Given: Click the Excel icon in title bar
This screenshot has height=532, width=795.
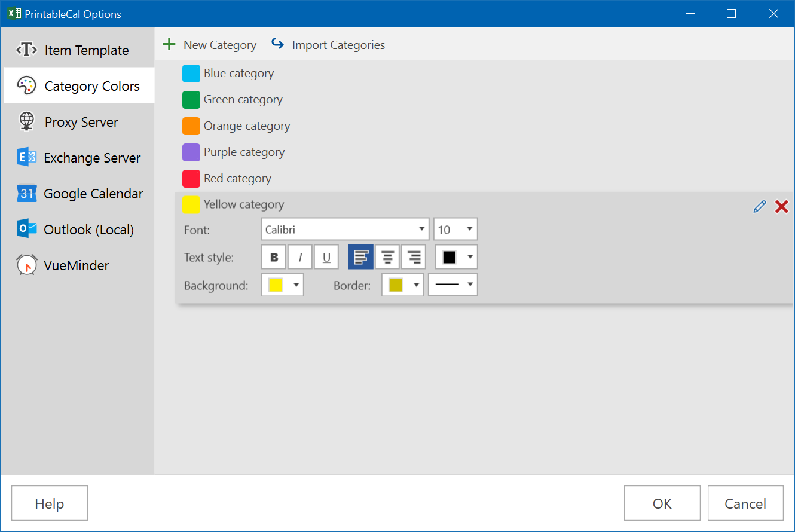Looking at the screenshot, I should click(x=14, y=13).
